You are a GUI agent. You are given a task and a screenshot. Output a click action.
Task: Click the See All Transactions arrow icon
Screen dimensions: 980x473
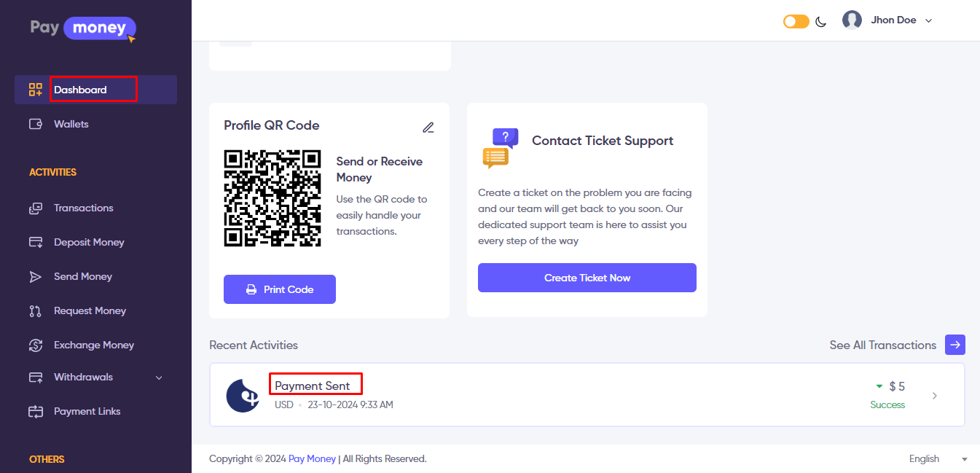pyautogui.click(x=955, y=345)
